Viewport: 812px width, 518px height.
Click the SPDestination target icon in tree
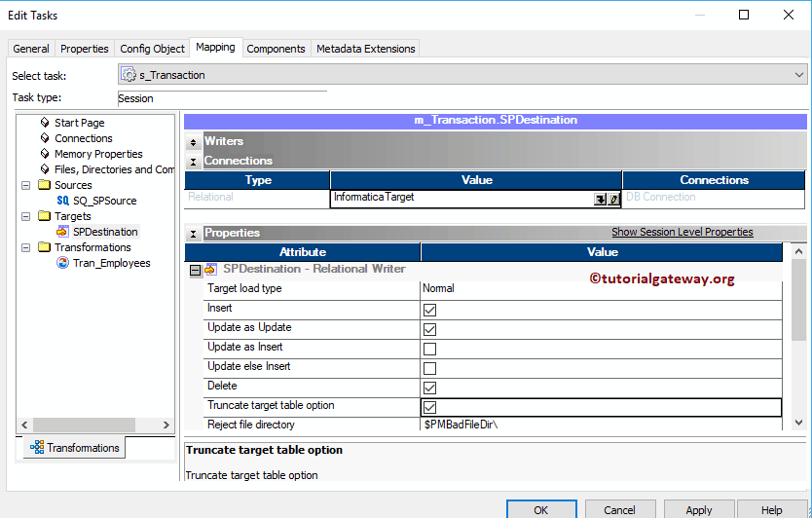coord(63,232)
